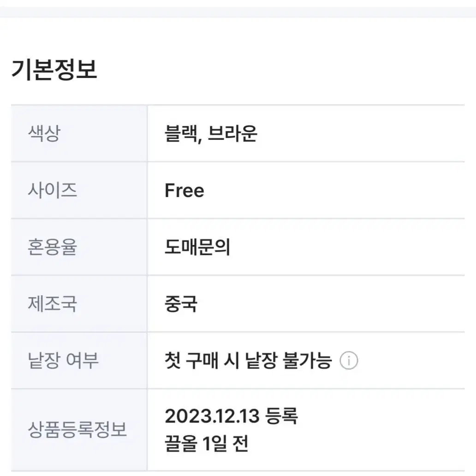Tap 첫 구매 시 낱장 불가능 text
This screenshot has height=476, width=476.
pos(248,360)
